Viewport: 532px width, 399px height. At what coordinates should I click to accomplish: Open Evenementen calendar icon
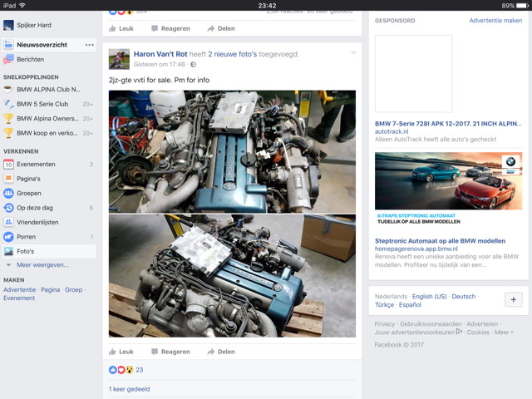pyautogui.click(x=8, y=165)
